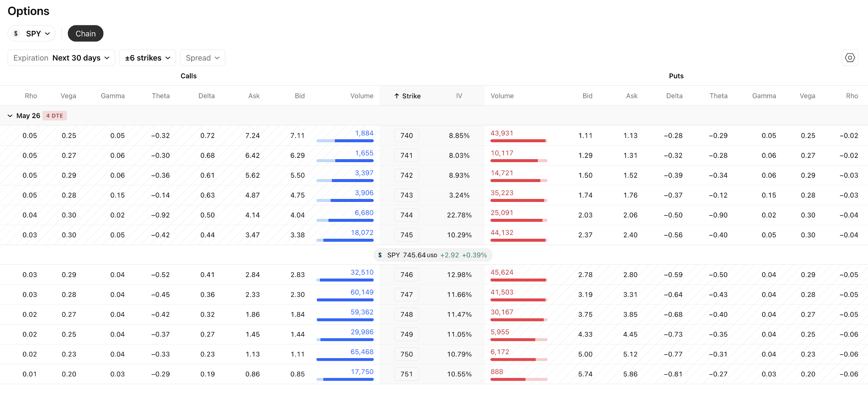This screenshot has width=868, height=403.
Task: Click call volume 60,149
Action: (x=362, y=292)
